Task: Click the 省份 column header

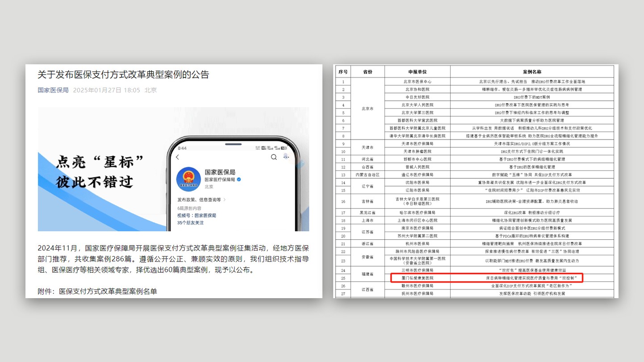Action: 368,71
